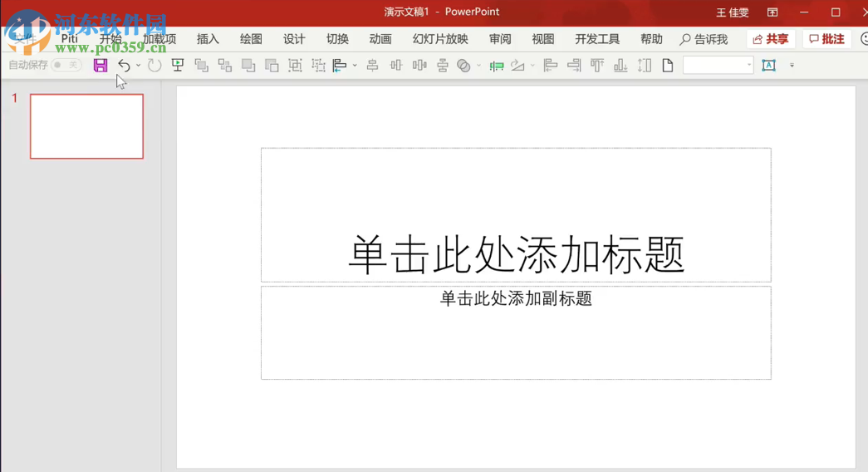The image size is (868, 472).
Task: Click the Redo/Repeat circular arrow
Action: pos(154,66)
